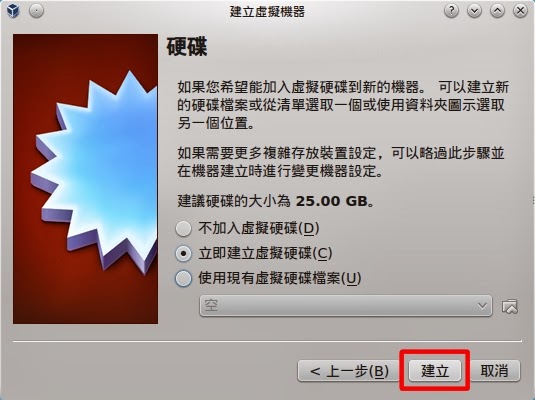Go back with the < 上一步(B) button
Image resolution: width=535 pixels, height=400 pixels.
pyautogui.click(x=349, y=371)
